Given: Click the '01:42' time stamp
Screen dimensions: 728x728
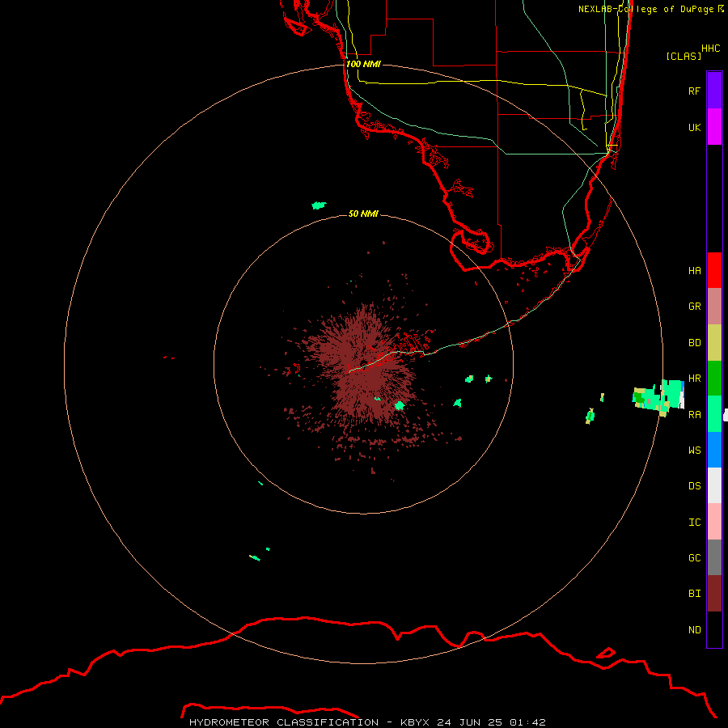Looking at the screenshot, I should (x=527, y=722).
